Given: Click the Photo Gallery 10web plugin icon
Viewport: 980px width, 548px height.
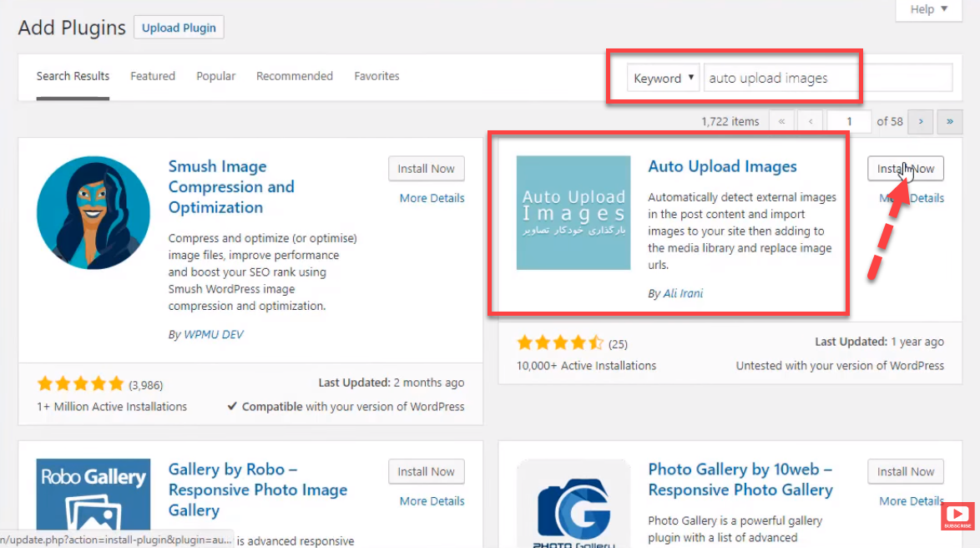Looking at the screenshot, I should tap(573, 503).
